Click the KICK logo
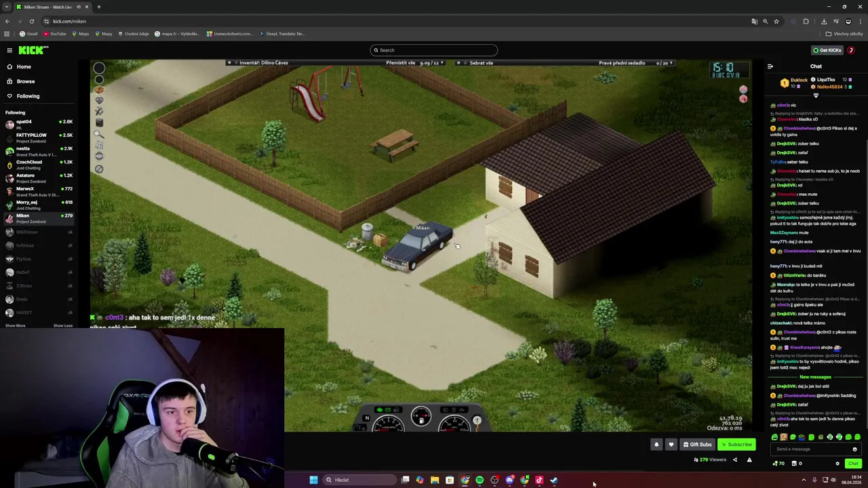The height and width of the screenshot is (488, 868). (33, 50)
